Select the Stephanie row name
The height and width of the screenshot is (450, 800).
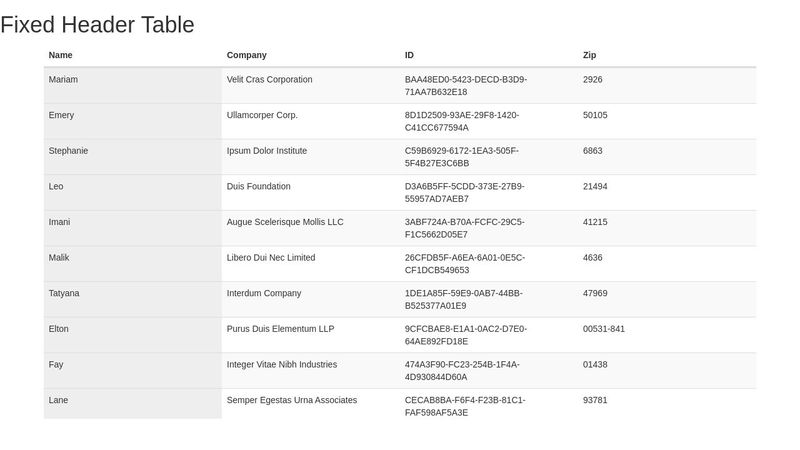pos(133,157)
